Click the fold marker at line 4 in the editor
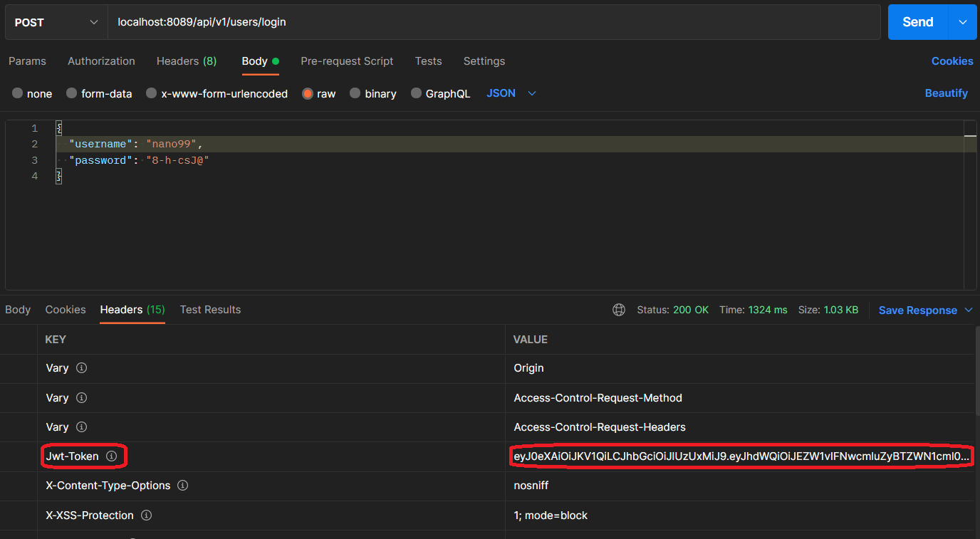 [x=58, y=175]
